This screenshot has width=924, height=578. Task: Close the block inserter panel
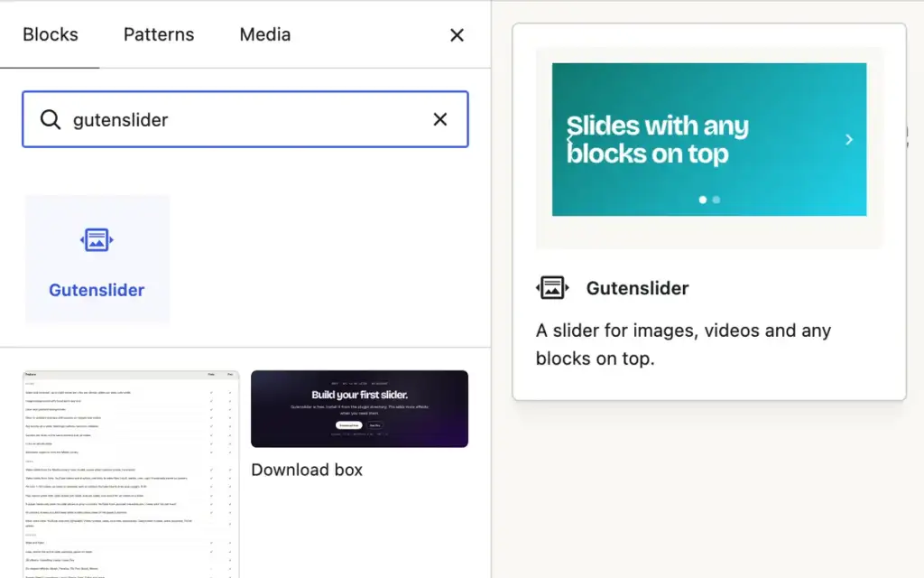(x=457, y=35)
